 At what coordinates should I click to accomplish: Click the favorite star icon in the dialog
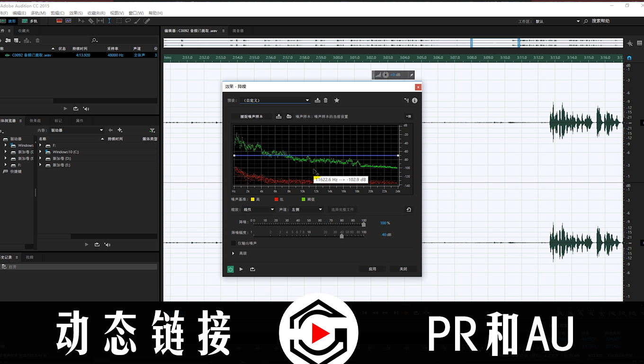[x=337, y=100]
